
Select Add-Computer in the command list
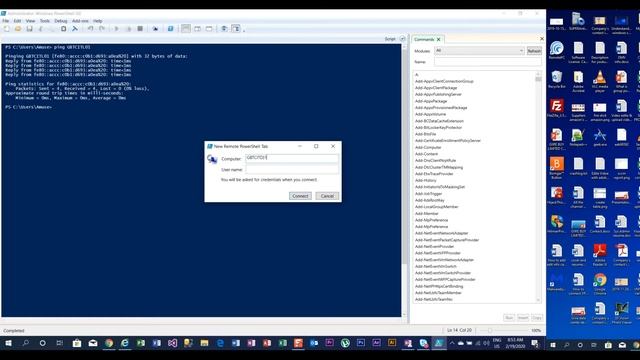[428, 147]
